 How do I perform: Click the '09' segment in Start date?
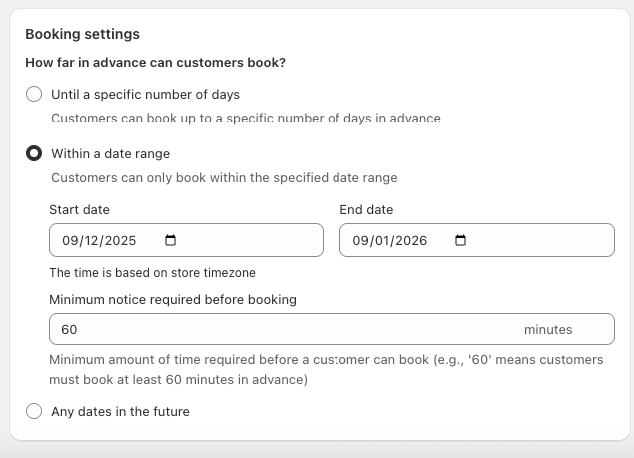click(70, 241)
